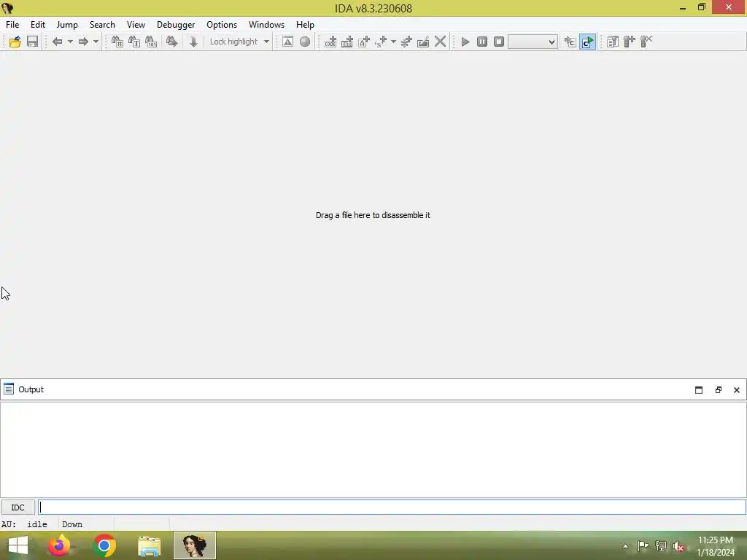Expand the back-navigation history arrow

coord(70,42)
